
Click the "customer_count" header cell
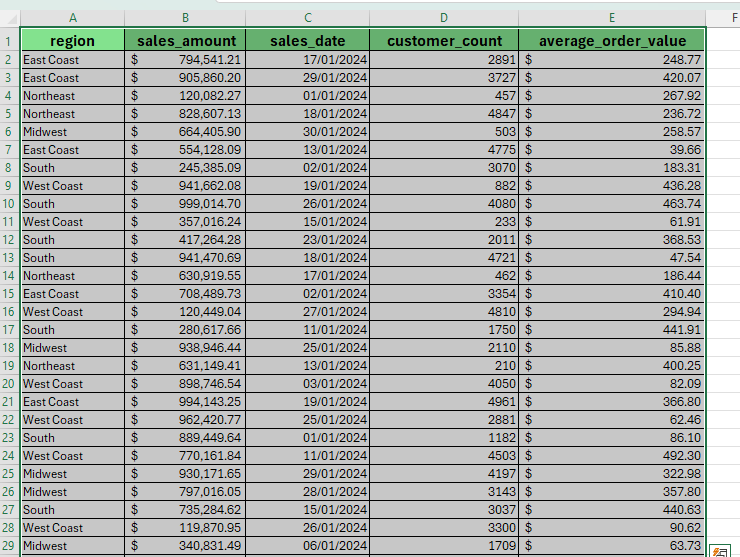[x=444, y=41]
